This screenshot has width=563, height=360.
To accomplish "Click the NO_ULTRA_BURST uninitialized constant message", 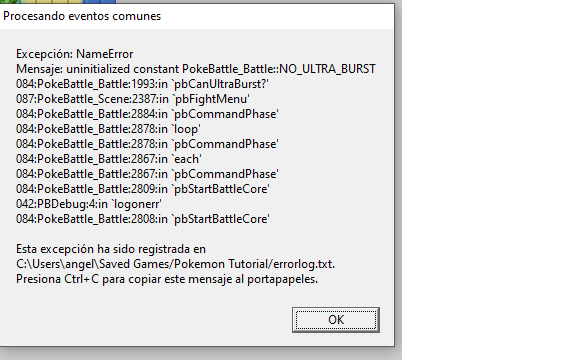I will (x=196, y=69).
